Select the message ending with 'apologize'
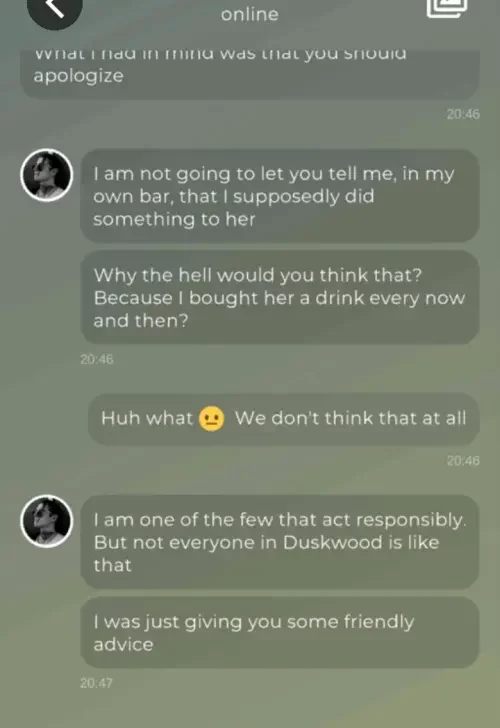The image size is (500, 728). (x=250, y=73)
